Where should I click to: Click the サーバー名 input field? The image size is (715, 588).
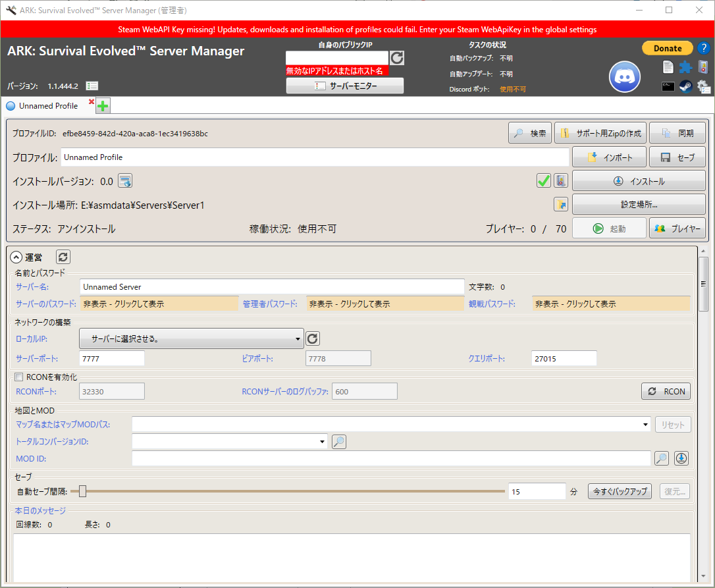pos(272,286)
